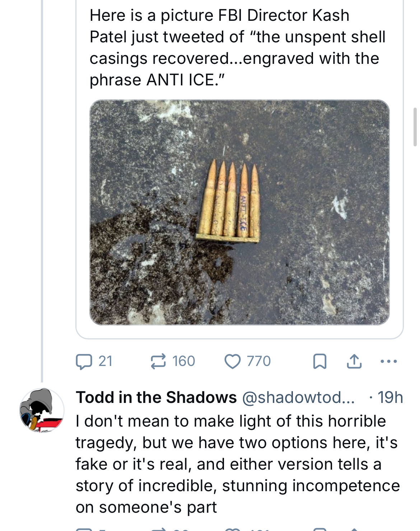Viewport: 420px width, 531px height.
Task: Tap the repost arrows icon beside 160
Action: pyautogui.click(x=158, y=361)
